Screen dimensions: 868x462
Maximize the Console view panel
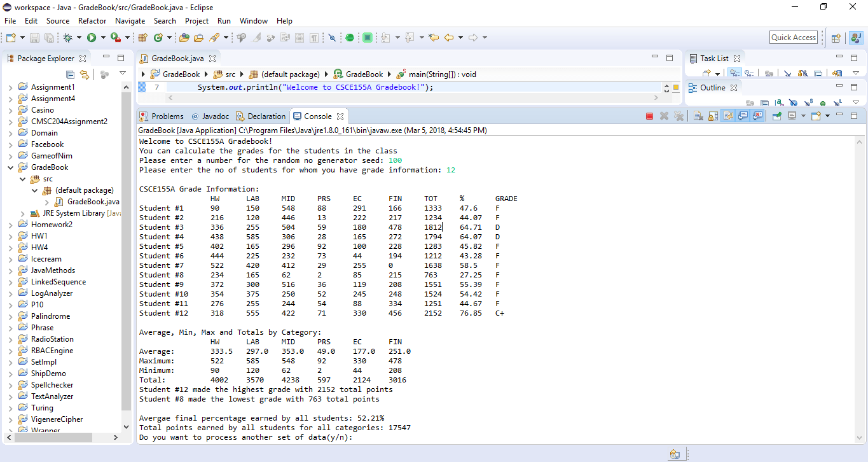854,116
